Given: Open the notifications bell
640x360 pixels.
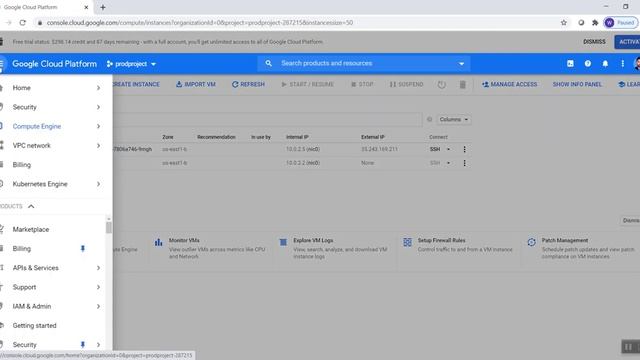Looking at the screenshot, I should [605, 64].
